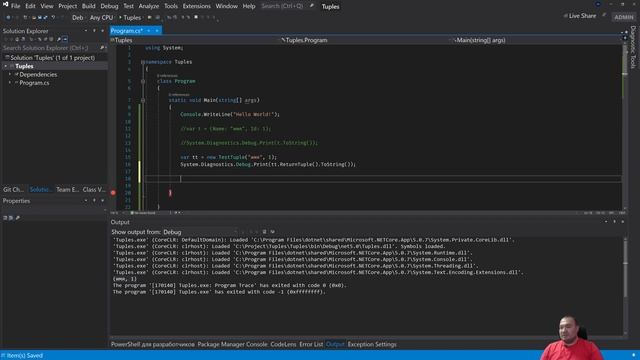Open the Analyze menu

tap(149, 6)
